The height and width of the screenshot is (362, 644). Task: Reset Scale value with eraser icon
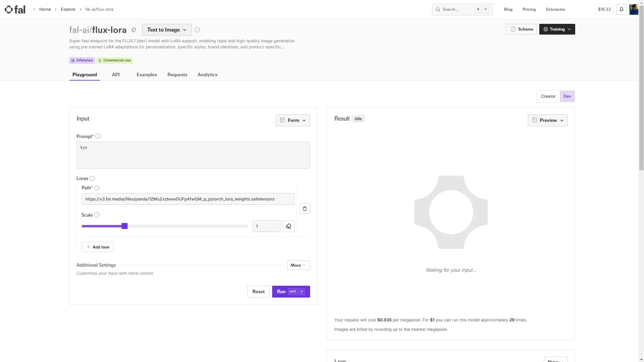point(289,226)
